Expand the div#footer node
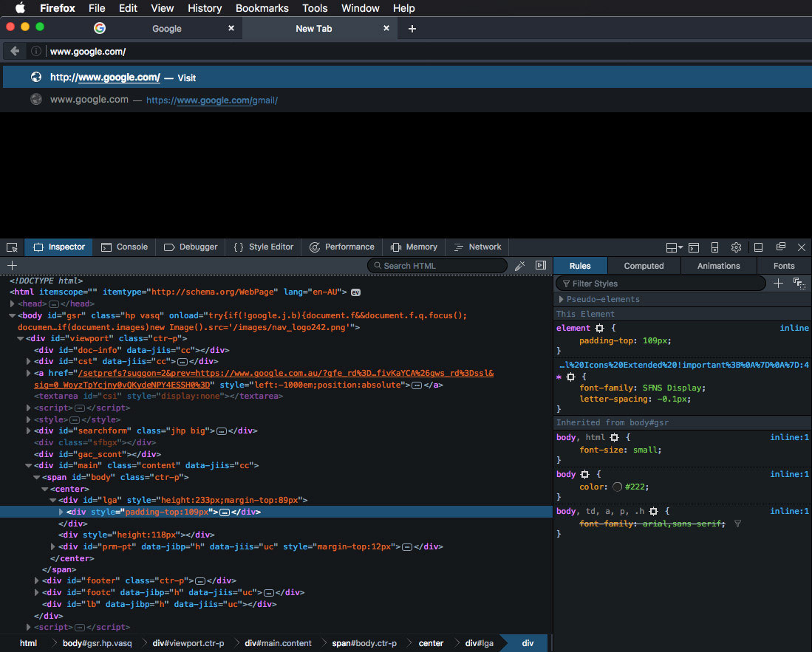Image resolution: width=812 pixels, height=652 pixels. 36,580
